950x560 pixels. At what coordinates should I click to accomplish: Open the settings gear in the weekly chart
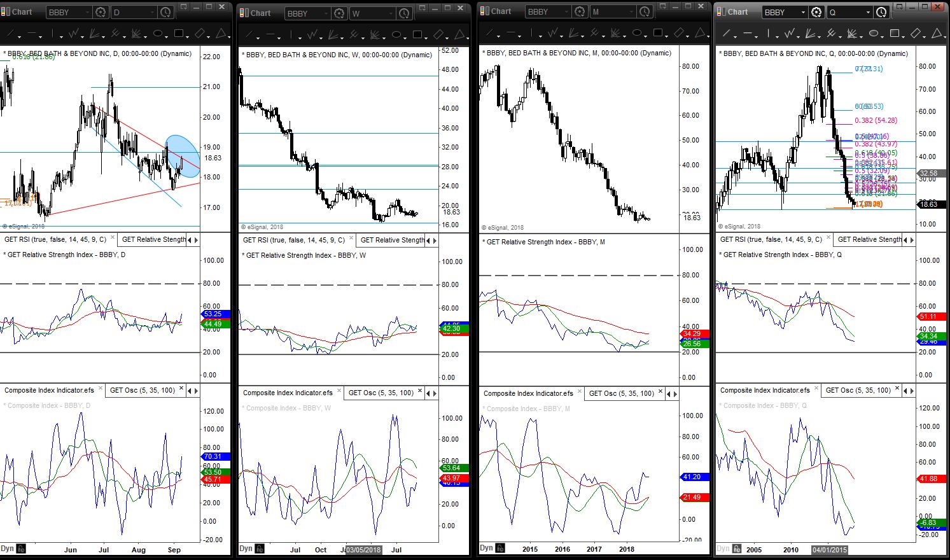tap(339, 13)
